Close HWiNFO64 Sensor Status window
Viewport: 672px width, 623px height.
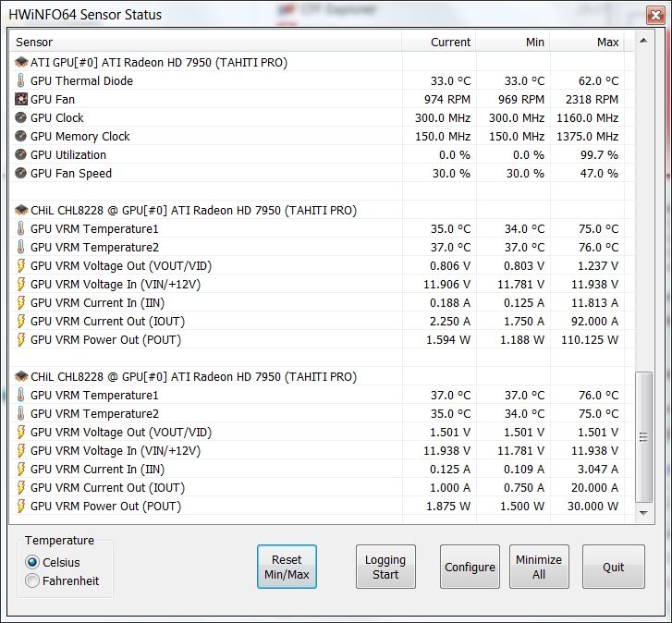coord(655,16)
